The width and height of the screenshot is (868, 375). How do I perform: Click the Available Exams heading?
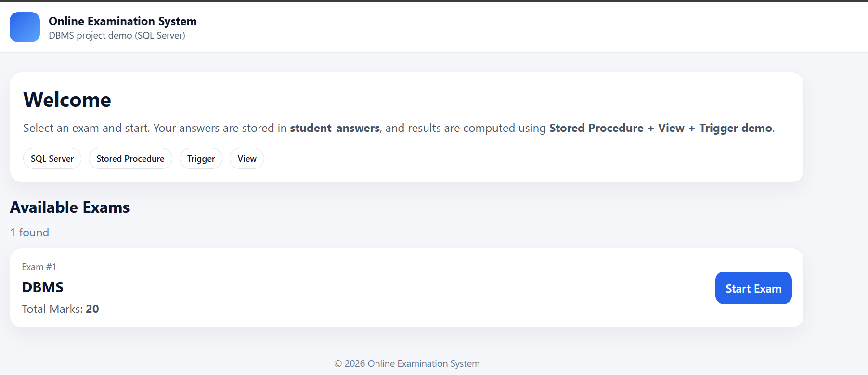[x=70, y=207]
